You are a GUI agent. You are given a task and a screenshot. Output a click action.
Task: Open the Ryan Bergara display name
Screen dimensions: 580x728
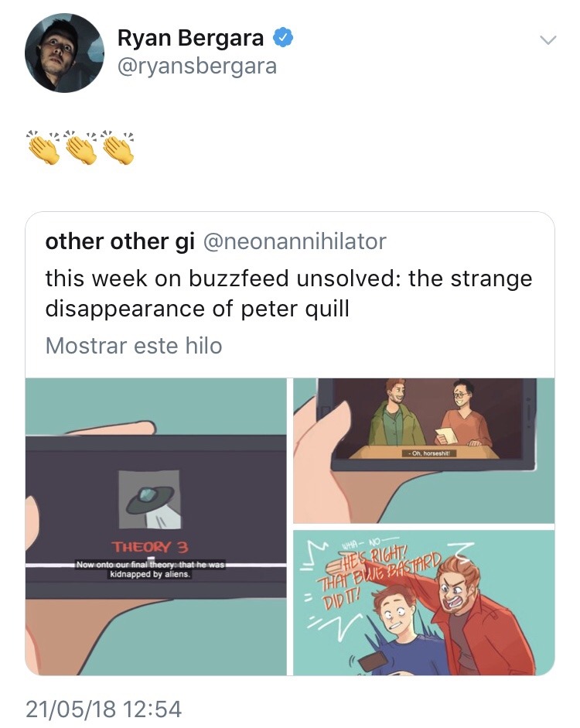click(x=190, y=38)
